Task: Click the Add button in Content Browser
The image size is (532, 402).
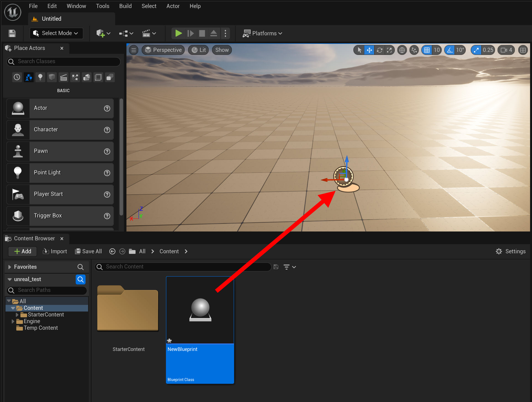Action: point(23,251)
